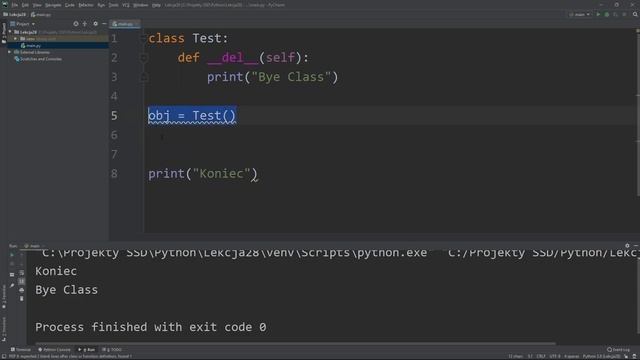Rerun the program from the Run panel
This screenshot has width=640, height=360.
point(12,255)
